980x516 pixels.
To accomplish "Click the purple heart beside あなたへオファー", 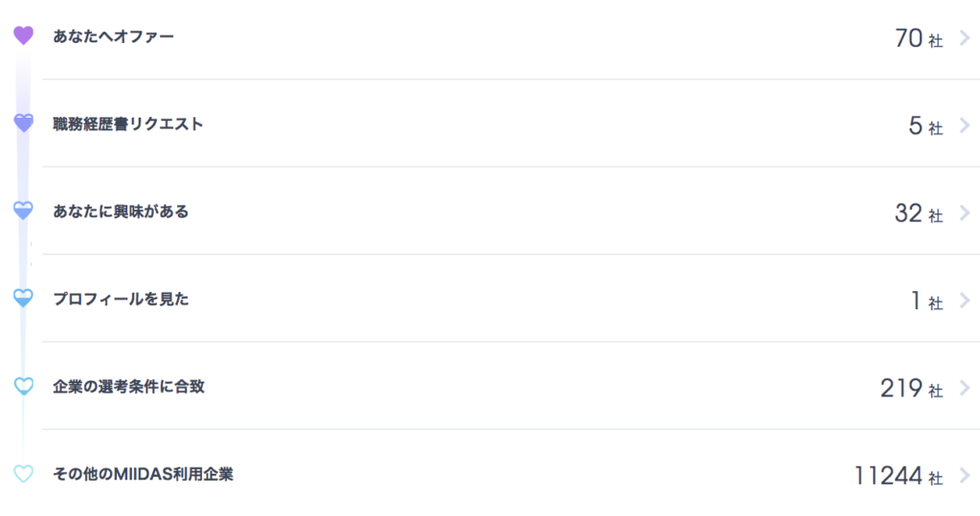I will point(24,35).
